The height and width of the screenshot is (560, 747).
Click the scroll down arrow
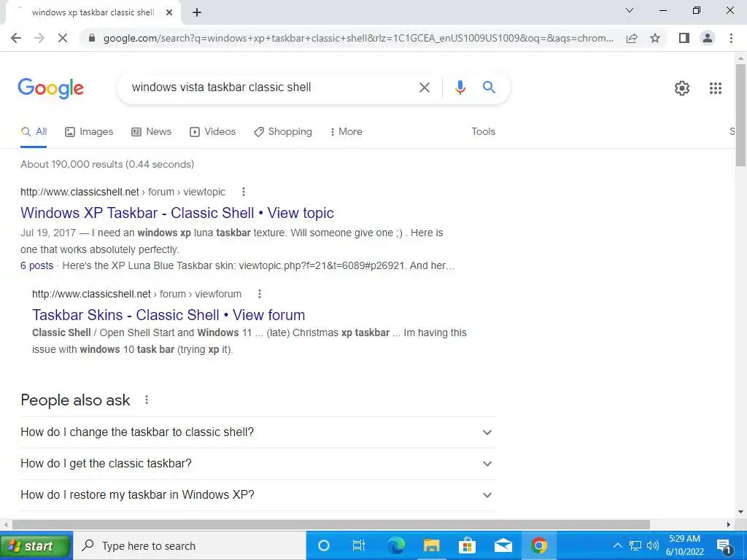click(740, 512)
